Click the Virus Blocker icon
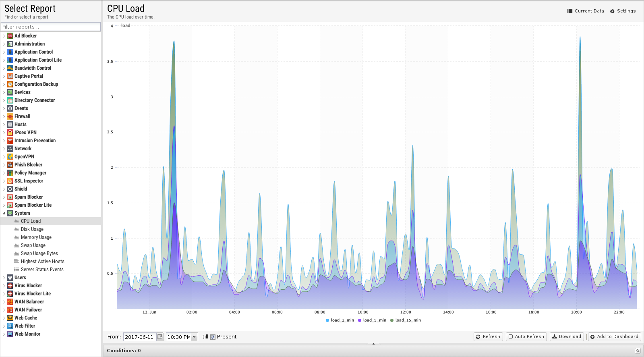The image size is (644, 357). tap(10, 286)
